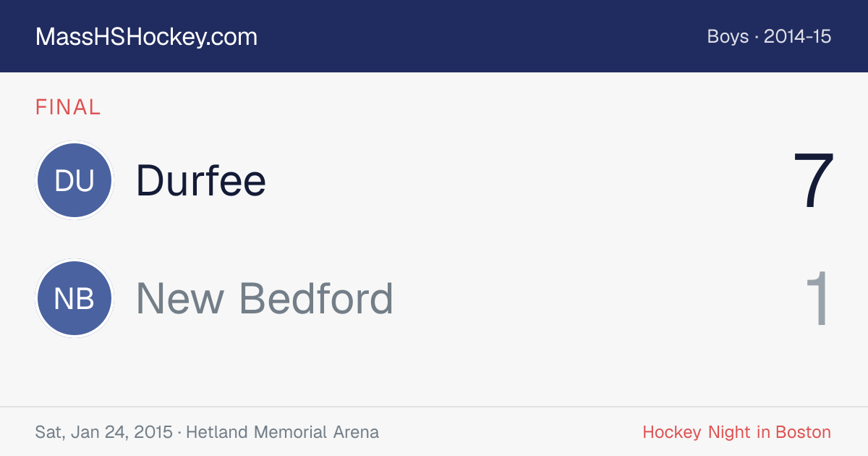Click the FINAL game status label
This screenshot has height=456, width=868.
(x=68, y=107)
